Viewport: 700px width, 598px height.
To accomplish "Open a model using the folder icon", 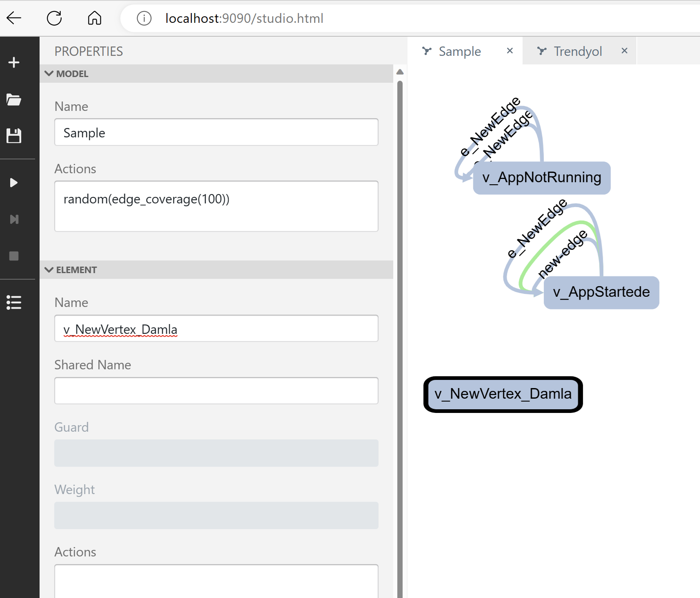I will [14, 99].
